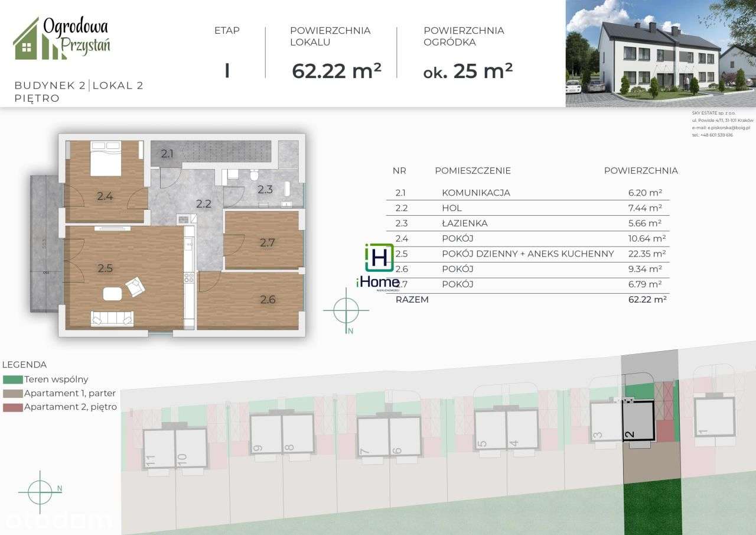Select building number 5 on site map
The image size is (756, 535).
(x=491, y=430)
